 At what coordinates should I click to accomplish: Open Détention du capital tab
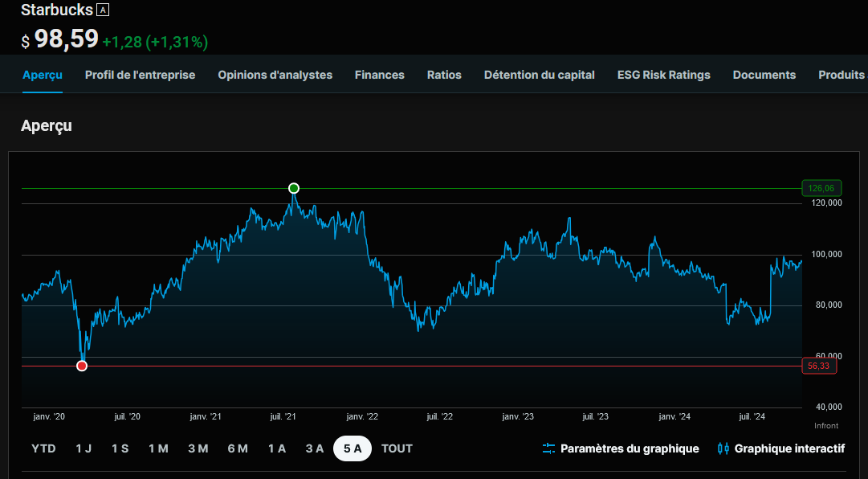pyautogui.click(x=540, y=75)
